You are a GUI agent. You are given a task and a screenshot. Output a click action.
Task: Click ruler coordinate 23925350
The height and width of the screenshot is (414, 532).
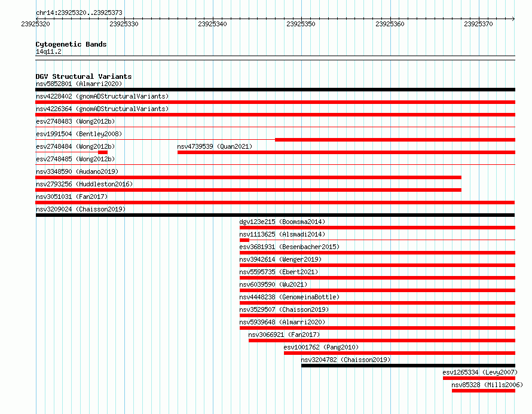[301, 24]
